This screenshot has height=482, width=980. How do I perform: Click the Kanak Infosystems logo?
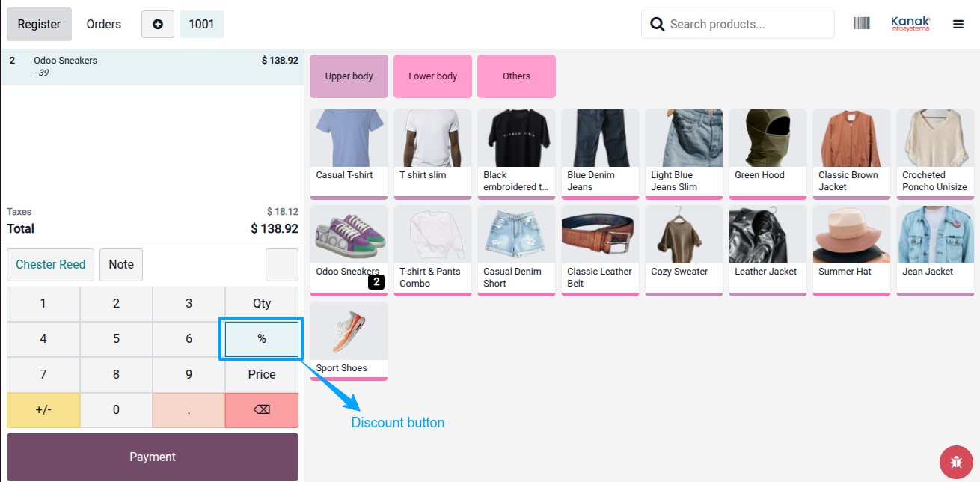910,24
